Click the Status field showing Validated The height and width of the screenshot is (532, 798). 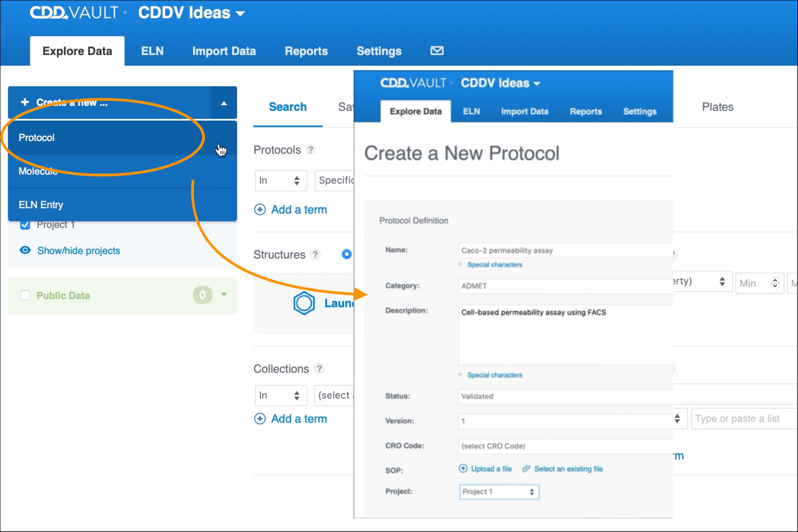click(566, 396)
